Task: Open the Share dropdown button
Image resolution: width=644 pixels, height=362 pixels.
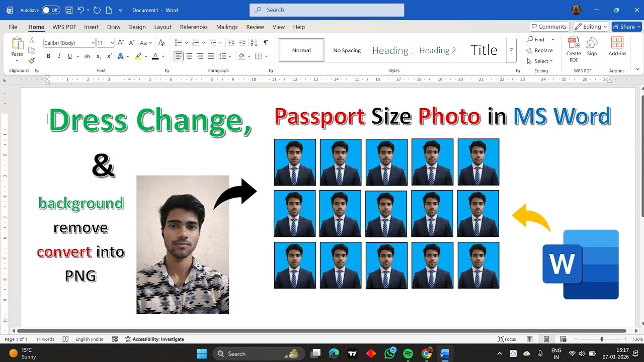Action: point(626,27)
